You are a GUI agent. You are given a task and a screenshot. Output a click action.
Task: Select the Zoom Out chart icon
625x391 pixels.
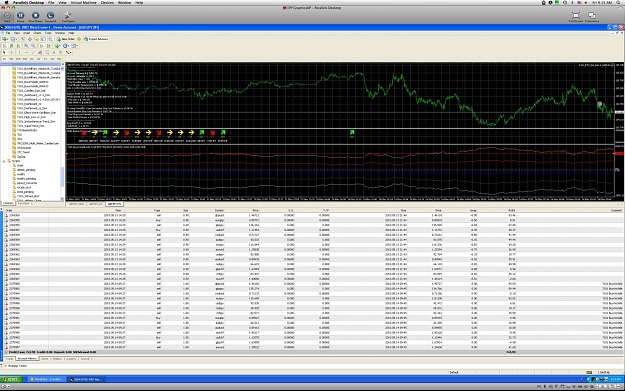[33, 46]
